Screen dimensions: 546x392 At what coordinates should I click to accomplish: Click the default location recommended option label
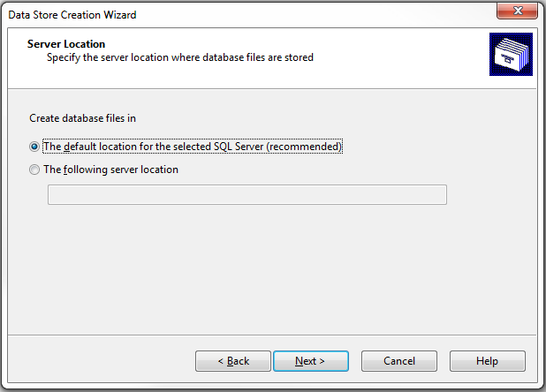click(193, 147)
